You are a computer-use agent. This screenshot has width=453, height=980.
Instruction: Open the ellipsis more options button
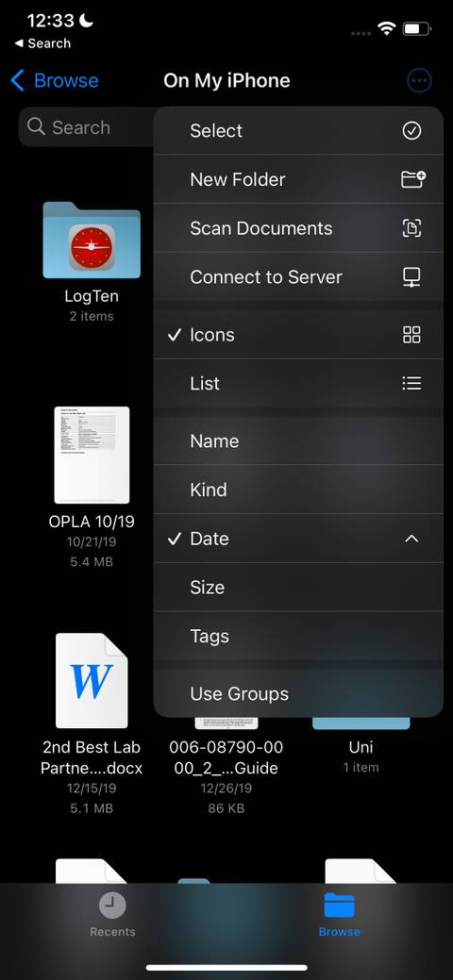pyautogui.click(x=419, y=80)
